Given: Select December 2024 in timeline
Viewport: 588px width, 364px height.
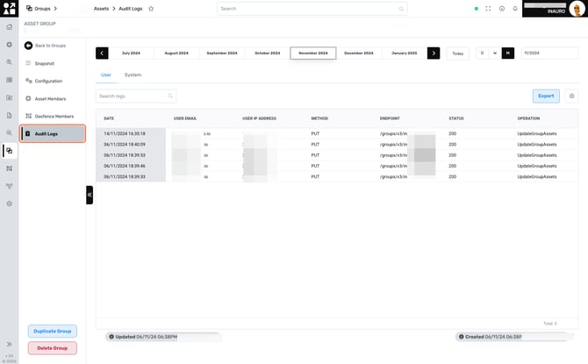Looking at the screenshot, I should (359, 54).
